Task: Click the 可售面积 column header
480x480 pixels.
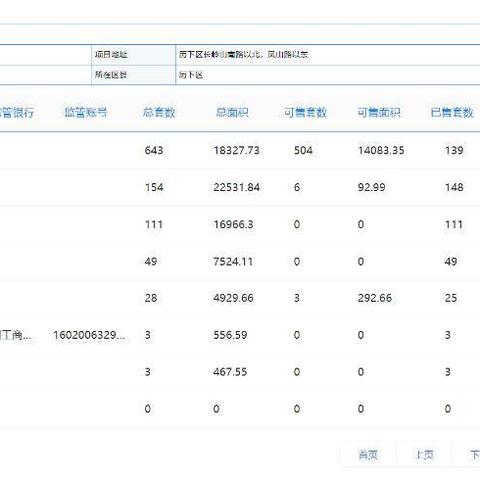Action: pyautogui.click(x=379, y=112)
